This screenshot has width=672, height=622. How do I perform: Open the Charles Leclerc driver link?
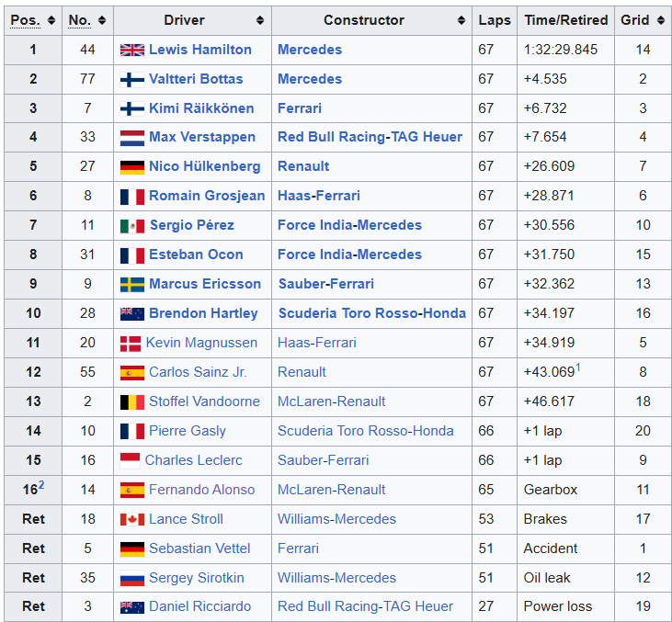pyautogui.click(x=194, y=460)
